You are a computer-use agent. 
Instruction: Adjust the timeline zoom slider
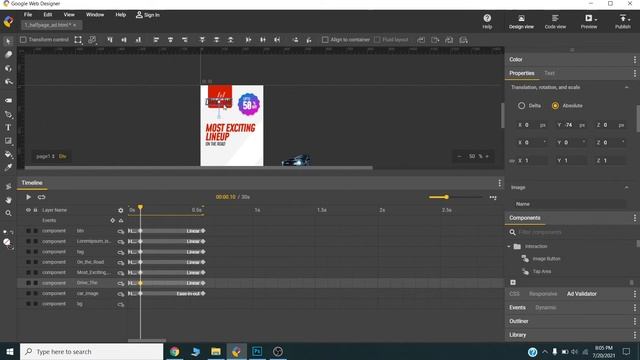446,197
